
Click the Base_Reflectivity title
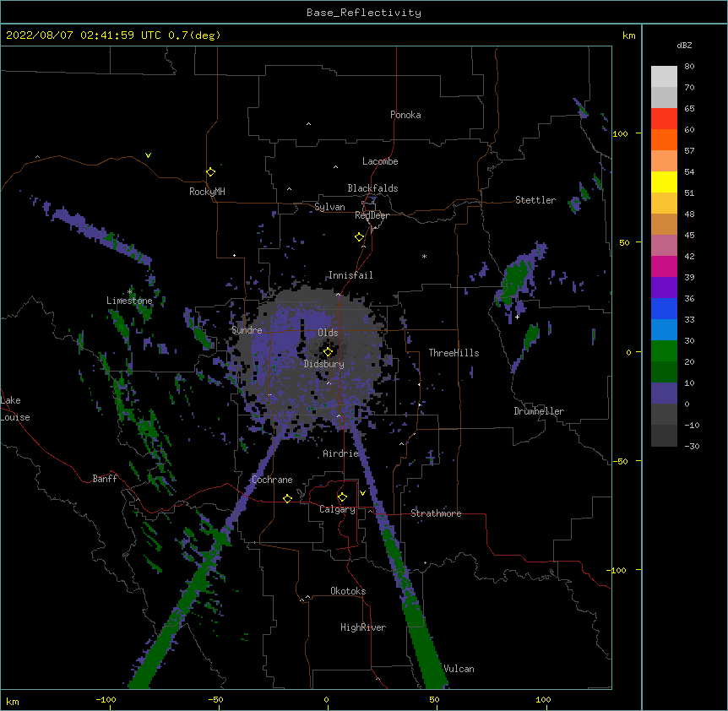pyautogui.click(x=364, y=13)
